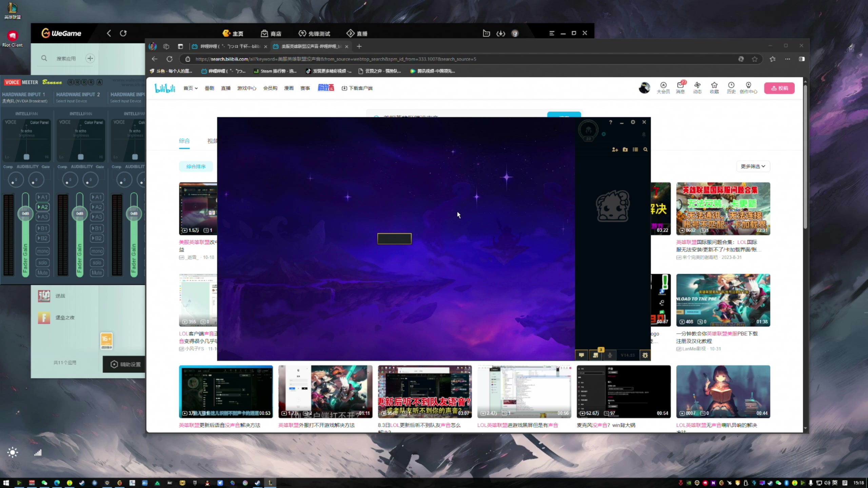The image size is (868, 488).
Task: Click Hardware Input 1 fader gain knob
Action: click(x=25, y=213)
